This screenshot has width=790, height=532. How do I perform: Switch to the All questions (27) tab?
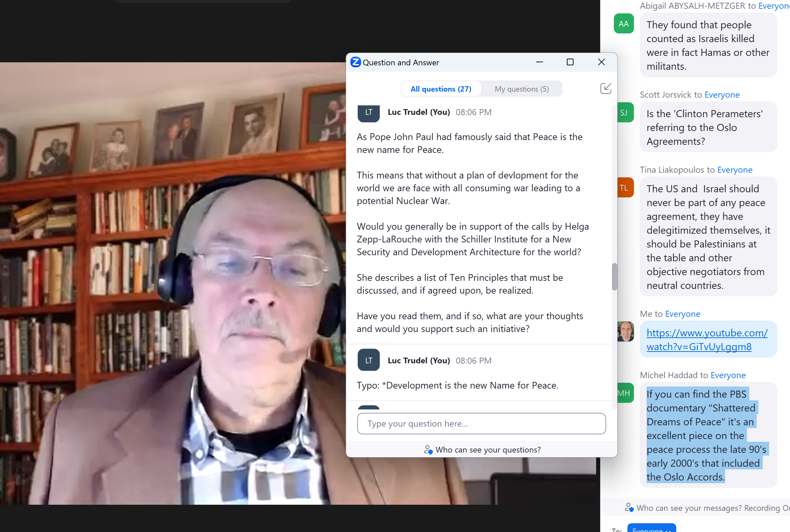click(x=441, y=89)
